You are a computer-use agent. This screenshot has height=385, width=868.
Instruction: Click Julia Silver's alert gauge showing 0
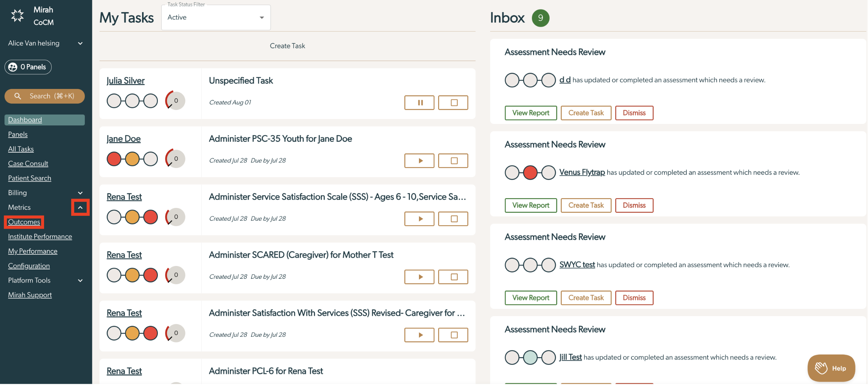pyautogui.click(x=175, y=101)
